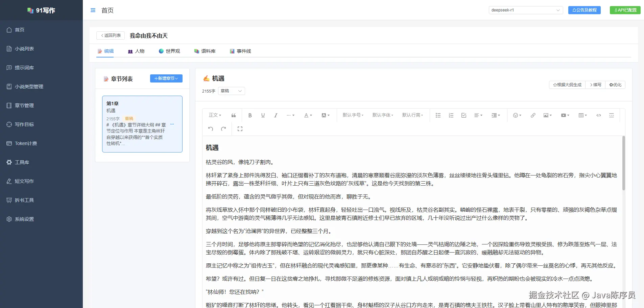This screenshot has height=308, width=644.
Task: Switch to the 语料库 corpus tab
Action: pyautogui.click(x=205, y=51)
